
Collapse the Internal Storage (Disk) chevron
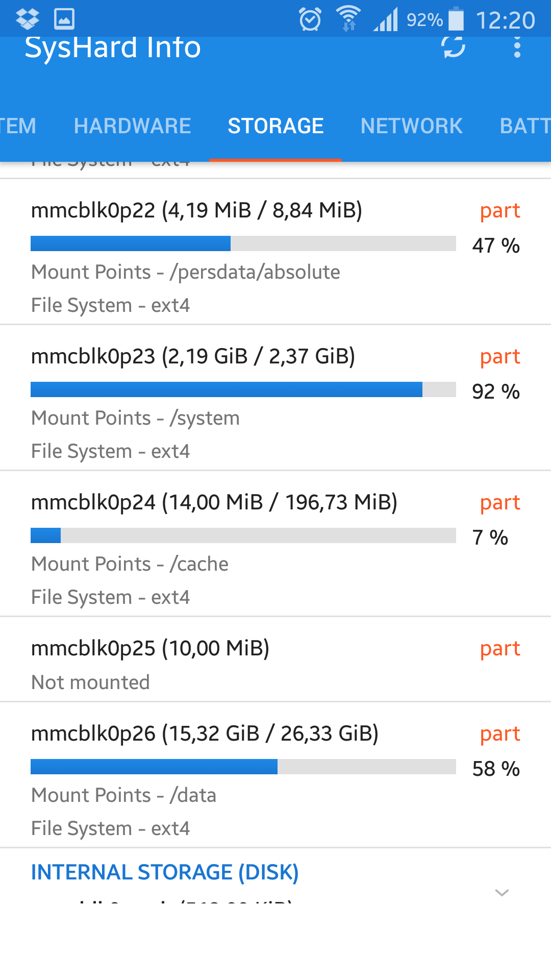[502, 892]
